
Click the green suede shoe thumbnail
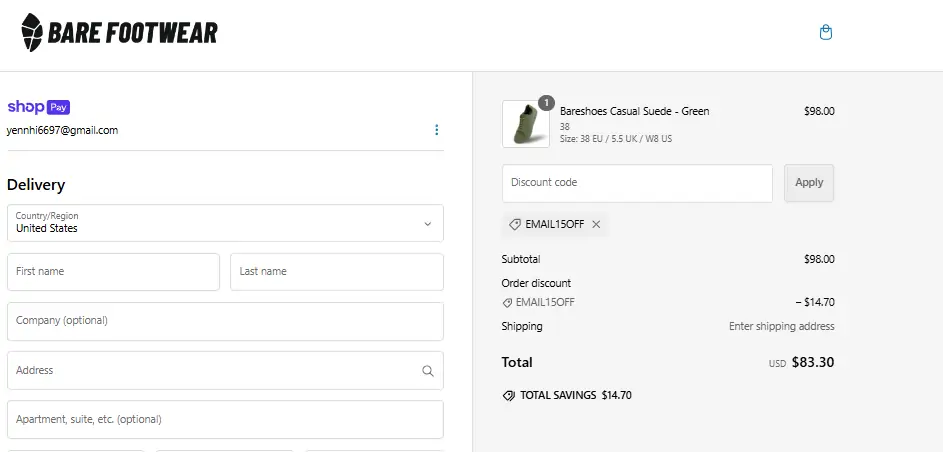pyautogui.click(x=525, y=125)
